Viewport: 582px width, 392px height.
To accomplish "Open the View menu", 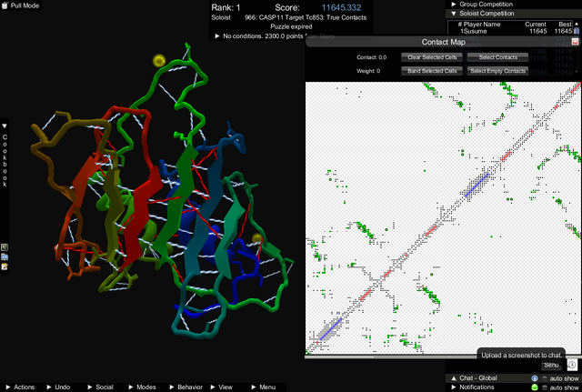I will click(221, 387).
